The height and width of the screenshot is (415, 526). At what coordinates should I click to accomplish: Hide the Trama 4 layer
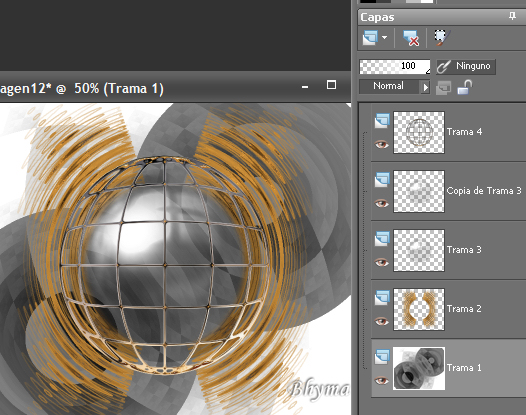(x=381, y=145)
